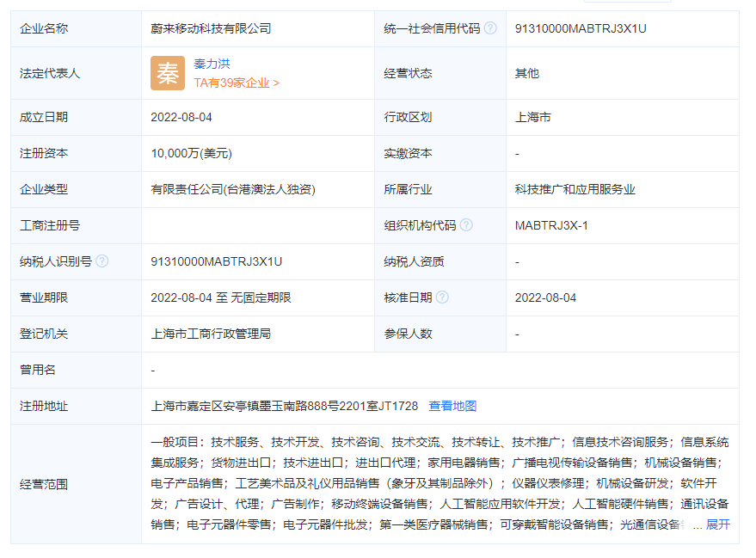
Task: Click 注册地址 label cell
Action: point(77,406)
